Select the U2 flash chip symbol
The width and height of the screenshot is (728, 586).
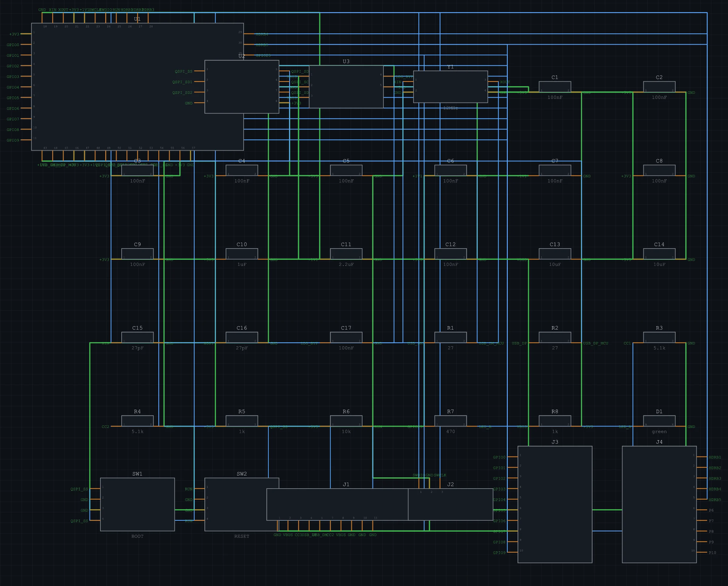pos(242,87)
